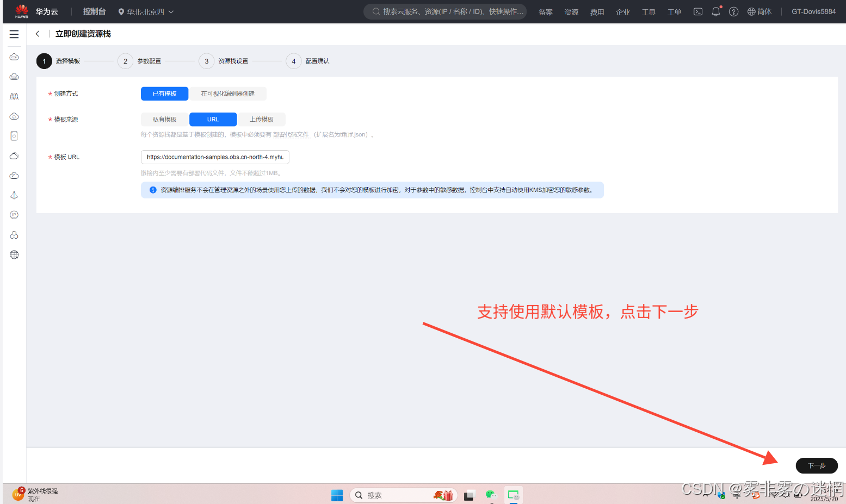
Task: Switch language via 简体 globe icon
Action: click(759, 11)
